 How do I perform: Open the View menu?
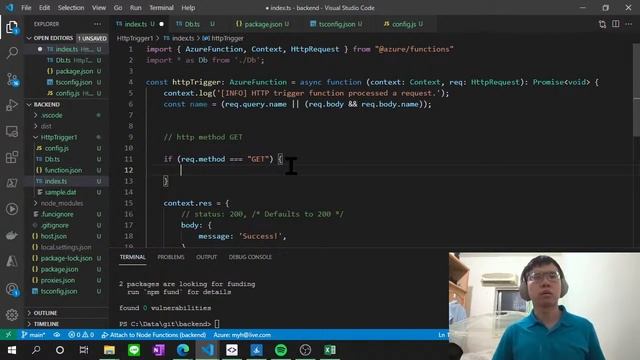tap(98, 8)
